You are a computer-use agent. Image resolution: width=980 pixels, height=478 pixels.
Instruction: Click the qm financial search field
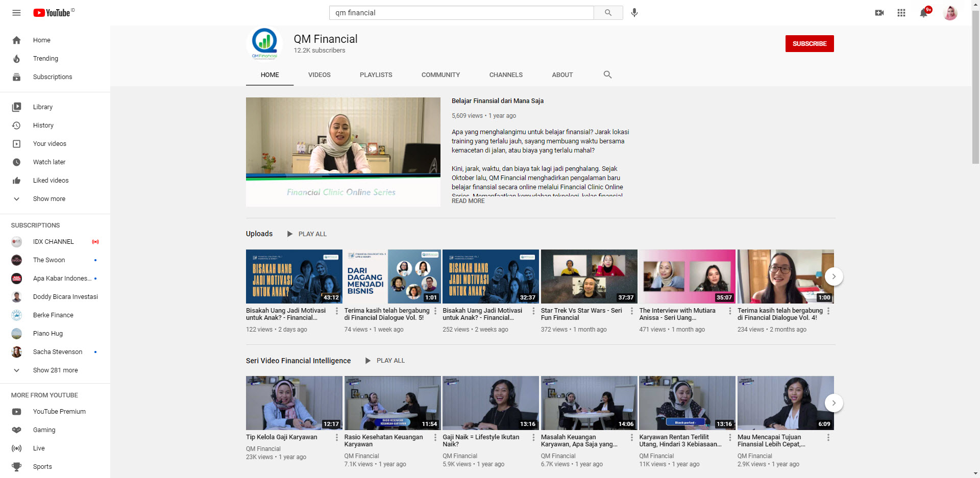pyautogui.click(x=462, y=13)
